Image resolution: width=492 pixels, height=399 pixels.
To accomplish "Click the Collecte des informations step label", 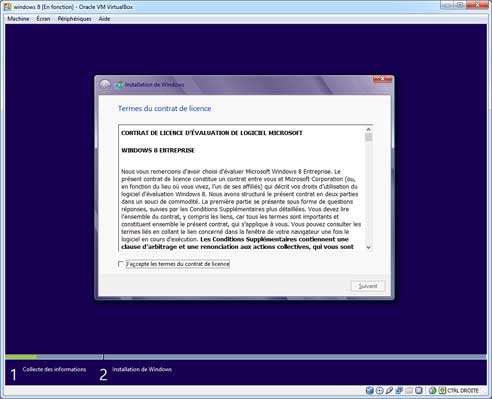I will (x=54, y=369).
